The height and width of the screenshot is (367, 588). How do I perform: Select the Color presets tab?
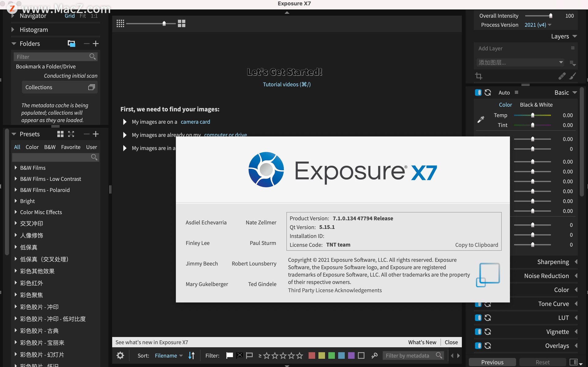coord(32,147)
